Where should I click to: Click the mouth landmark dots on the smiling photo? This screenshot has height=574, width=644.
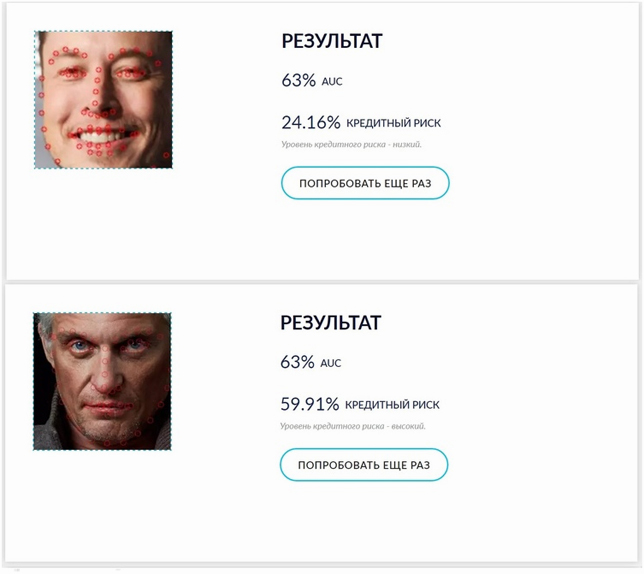click(x=104, y=140)
